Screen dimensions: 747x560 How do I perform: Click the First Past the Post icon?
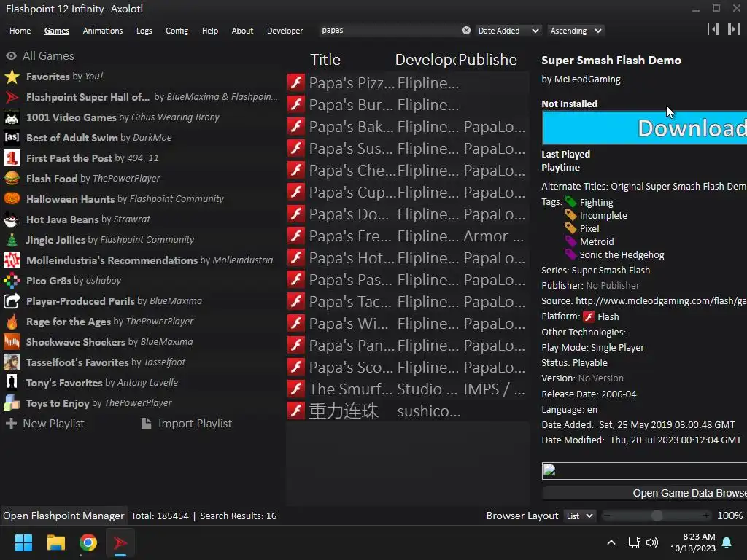pos(12,158)
